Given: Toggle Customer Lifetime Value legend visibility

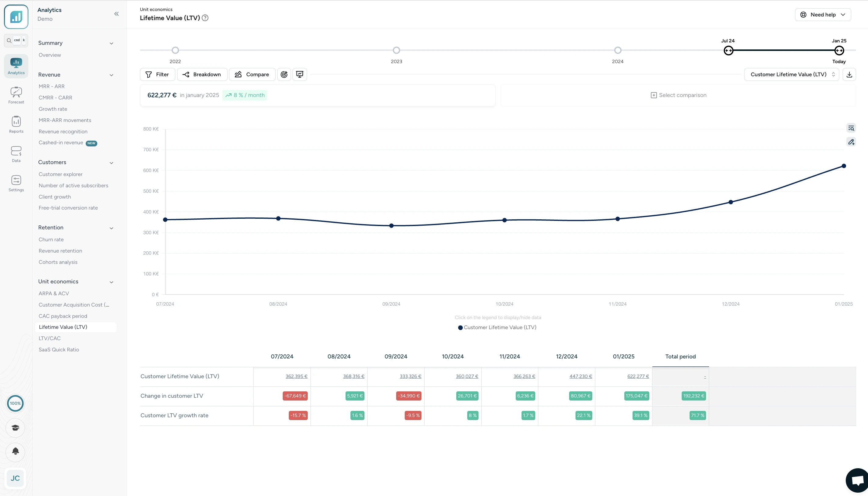Looking at the screenshot, I should (497, 327).
